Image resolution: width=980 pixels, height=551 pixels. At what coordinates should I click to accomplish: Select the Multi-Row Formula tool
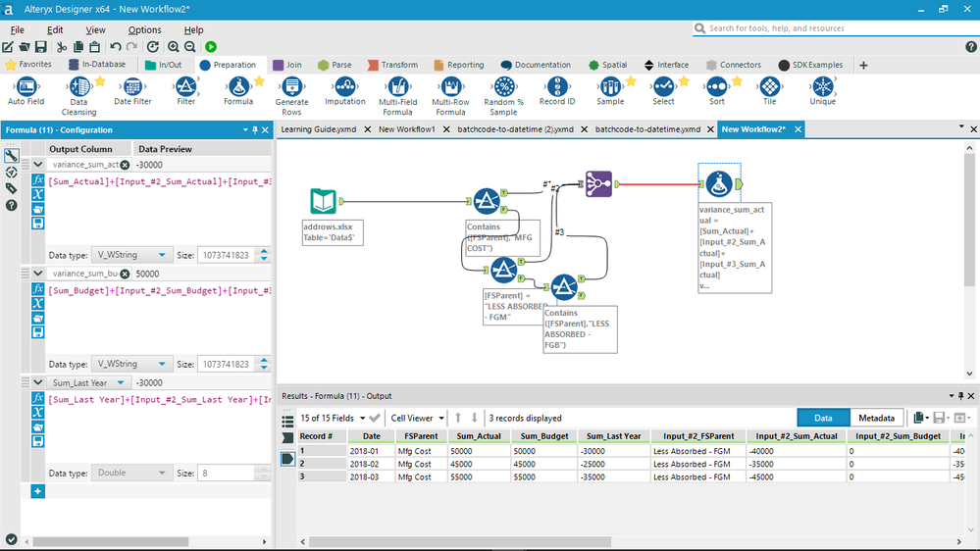coord(450,96)
